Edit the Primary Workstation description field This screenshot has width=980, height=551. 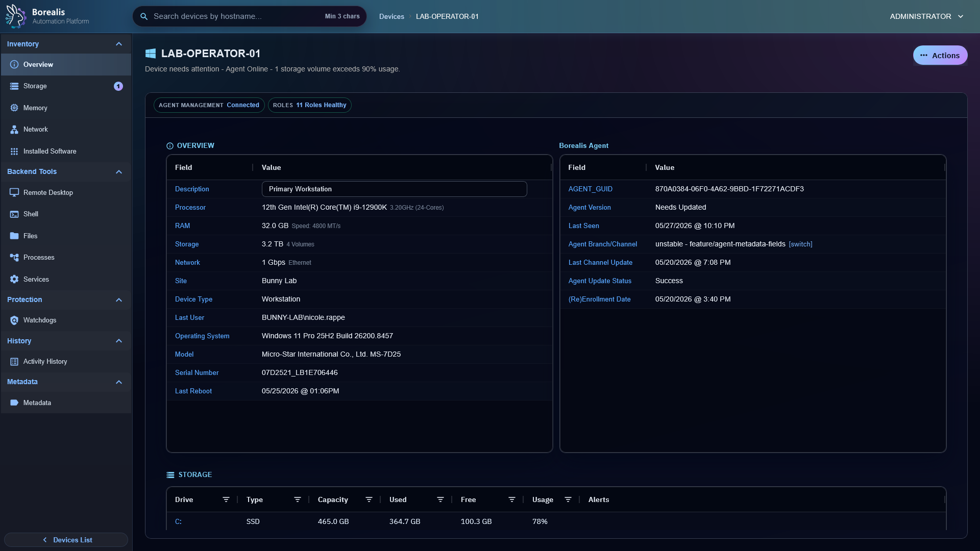coord(394,189)
